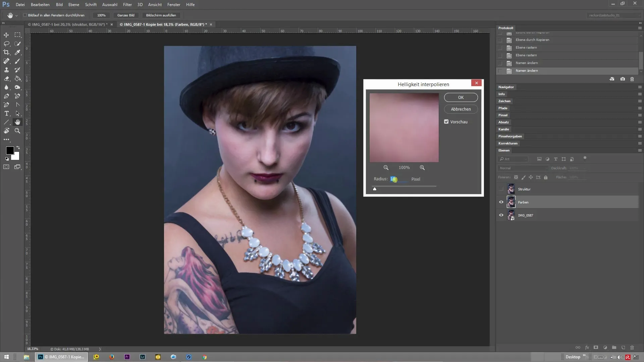Show the Struktur layer
The height and width of the screenshot is (362, 644).
(x=501, y=189)
